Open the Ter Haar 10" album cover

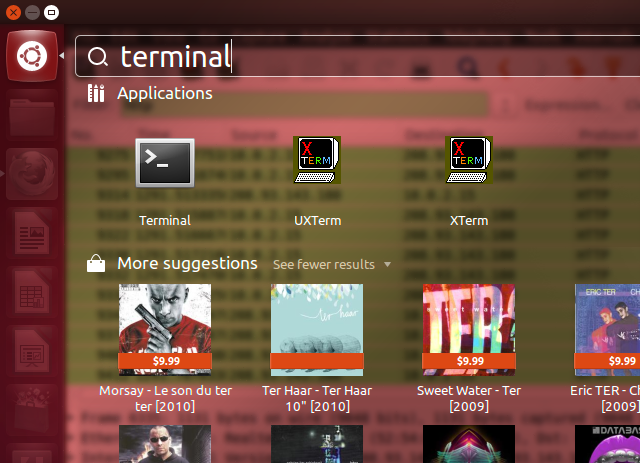tap(317, 329)
